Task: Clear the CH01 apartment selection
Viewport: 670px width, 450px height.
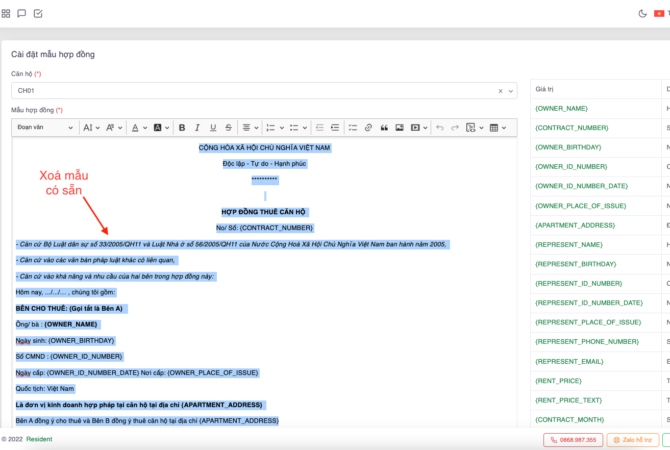Action: point(500,91)
